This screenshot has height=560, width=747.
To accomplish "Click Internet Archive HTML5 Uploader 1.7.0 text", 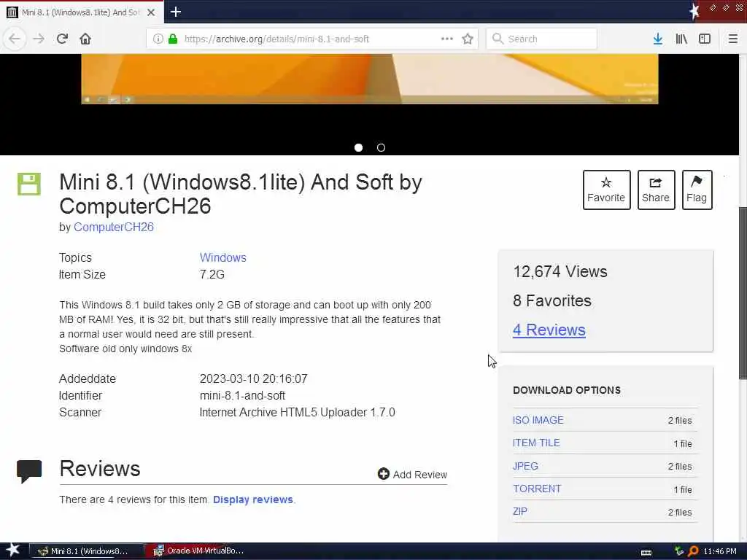I will pos(298,413).
